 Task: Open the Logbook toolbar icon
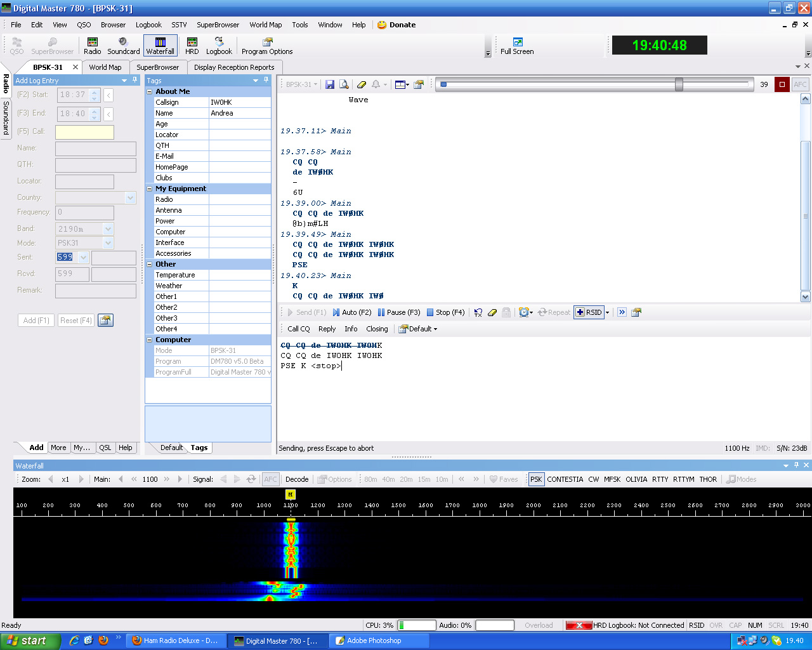(219, 46)
